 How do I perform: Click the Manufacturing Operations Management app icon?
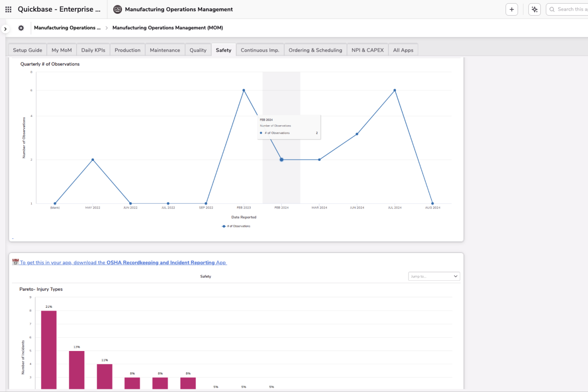118,9
